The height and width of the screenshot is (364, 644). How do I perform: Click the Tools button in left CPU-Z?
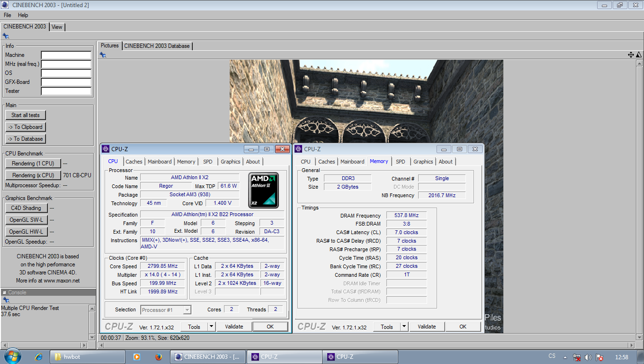[x=194, y=327]
